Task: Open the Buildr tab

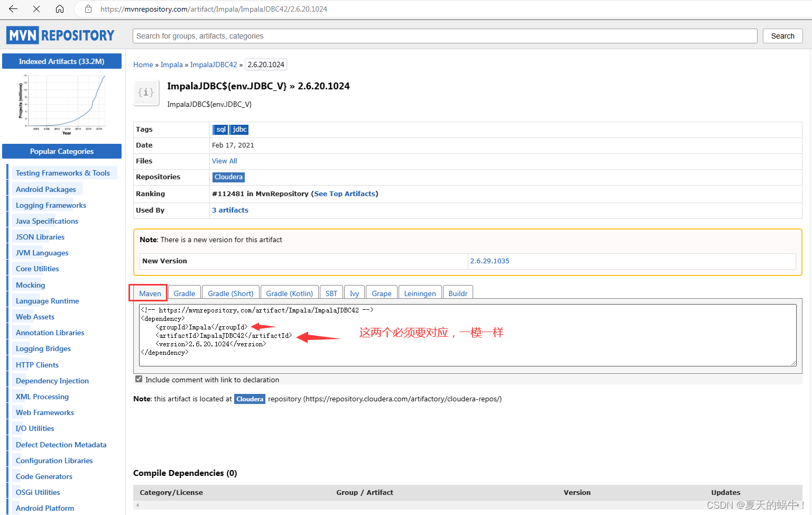Action: [x=458, y=293]
